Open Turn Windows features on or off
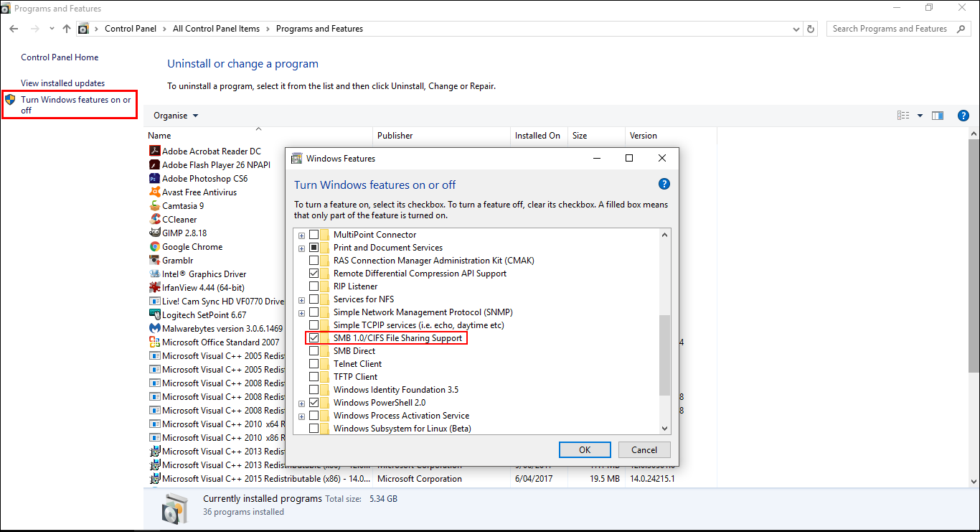The height and width of the screenshot is (532, 980). click(76, 105)
